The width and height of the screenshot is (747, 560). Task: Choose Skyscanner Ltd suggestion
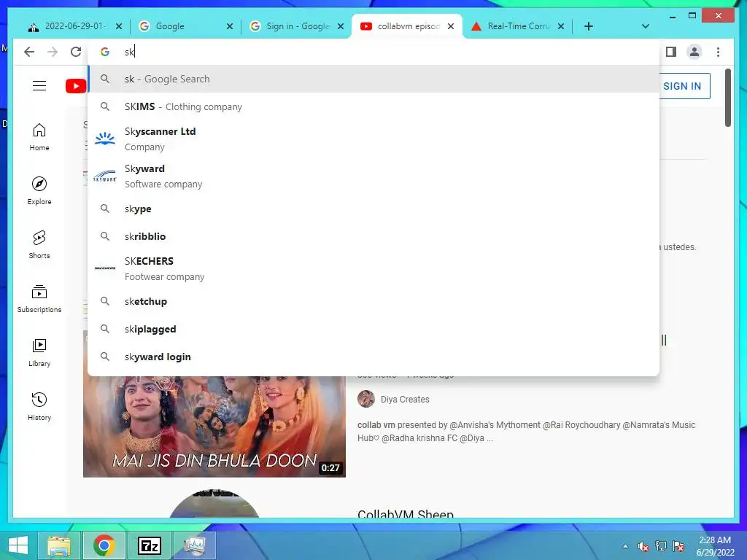[374, 139]
